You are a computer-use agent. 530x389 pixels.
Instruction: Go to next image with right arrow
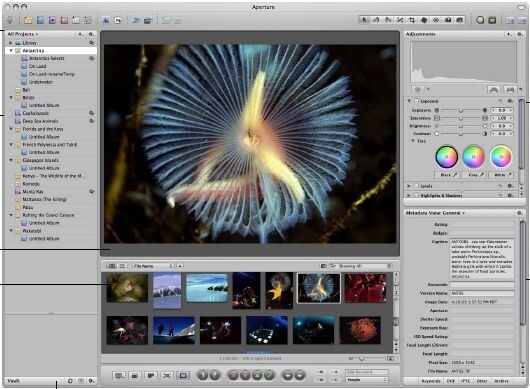(x=299, y=375)
